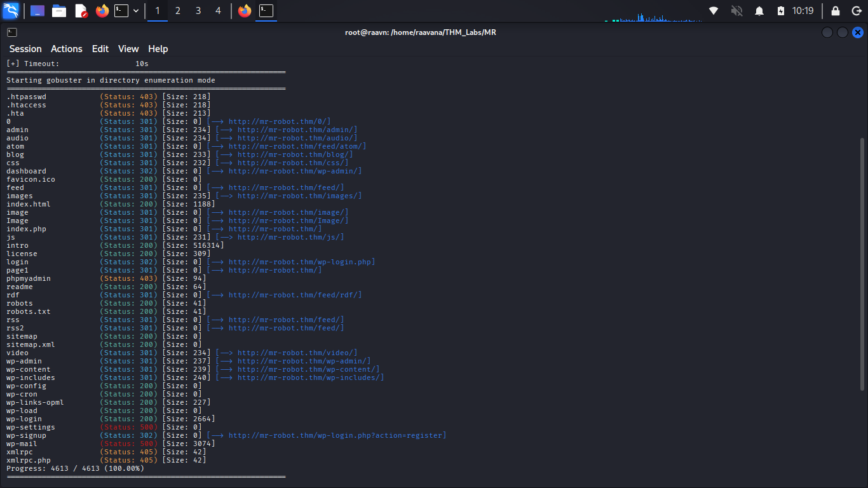Viewport: 868px width, 488px height.
Task: Unmute the muted volume indicator
Action: coord(736,11)
